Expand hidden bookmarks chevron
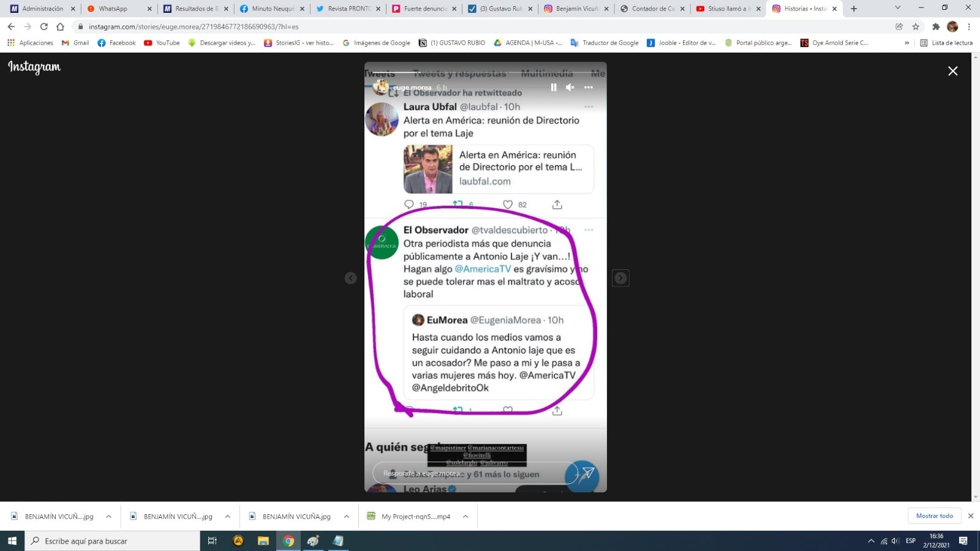 [x=907, y=43]
